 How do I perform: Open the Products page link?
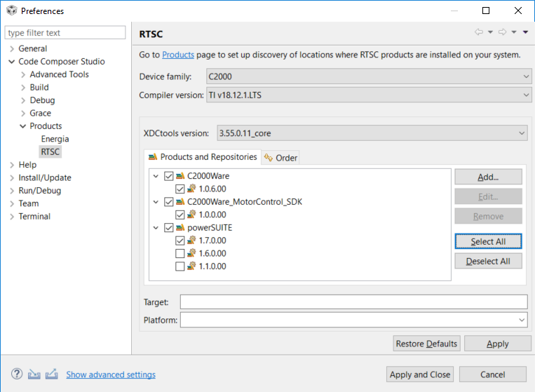tap(178, 55)
